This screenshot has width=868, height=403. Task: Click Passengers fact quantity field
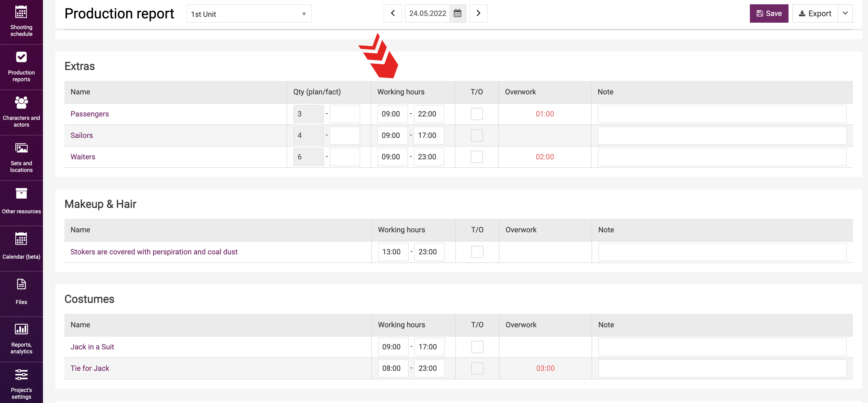344,114
